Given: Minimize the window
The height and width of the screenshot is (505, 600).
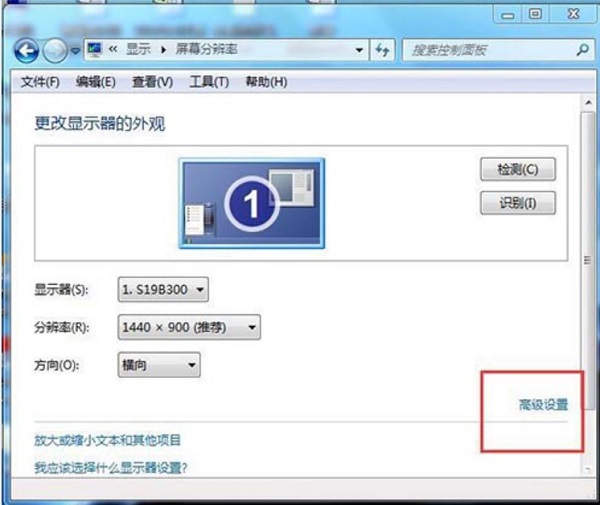Looking at the screenshot, I should pos(508,15).
